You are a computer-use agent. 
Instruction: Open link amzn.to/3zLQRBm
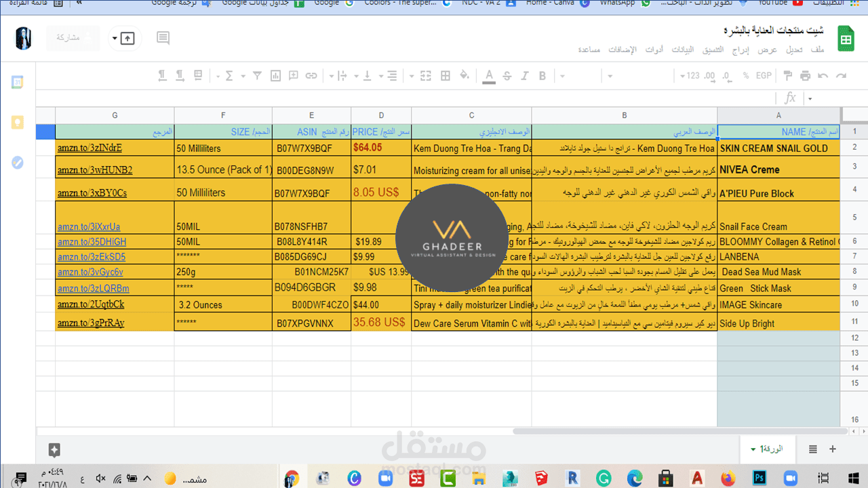coord(93,288)
